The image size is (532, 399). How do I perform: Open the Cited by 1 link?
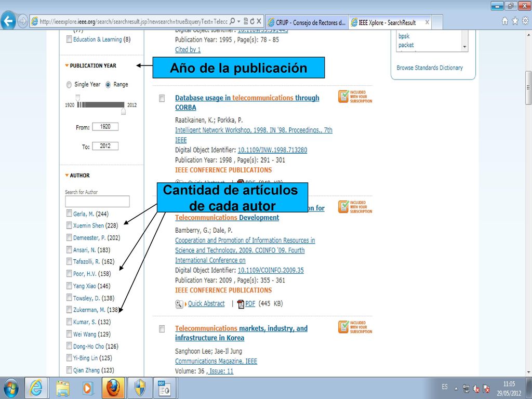[x=188, y=49]
